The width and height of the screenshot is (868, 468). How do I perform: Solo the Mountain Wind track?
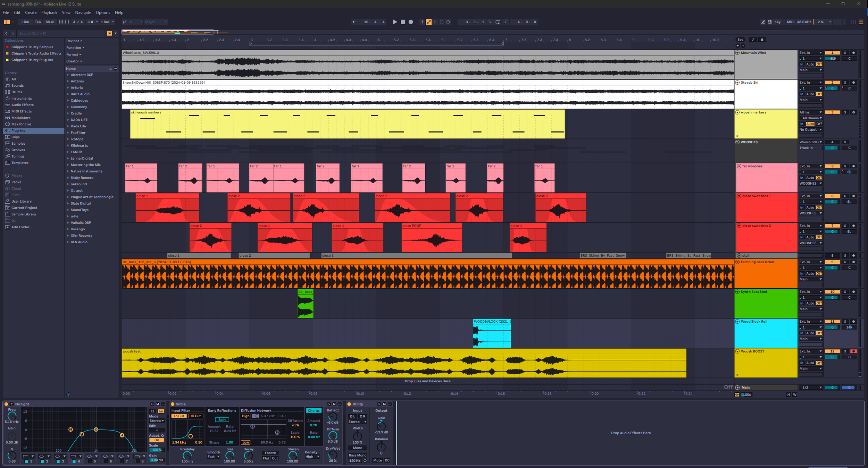(x=845, y=53)
